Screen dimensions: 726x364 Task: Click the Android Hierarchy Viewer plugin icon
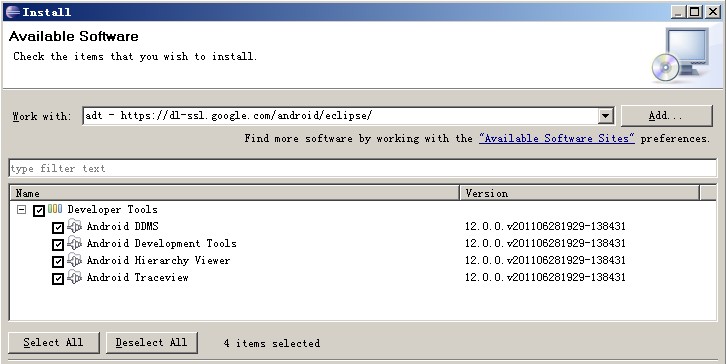pos(75,260)
